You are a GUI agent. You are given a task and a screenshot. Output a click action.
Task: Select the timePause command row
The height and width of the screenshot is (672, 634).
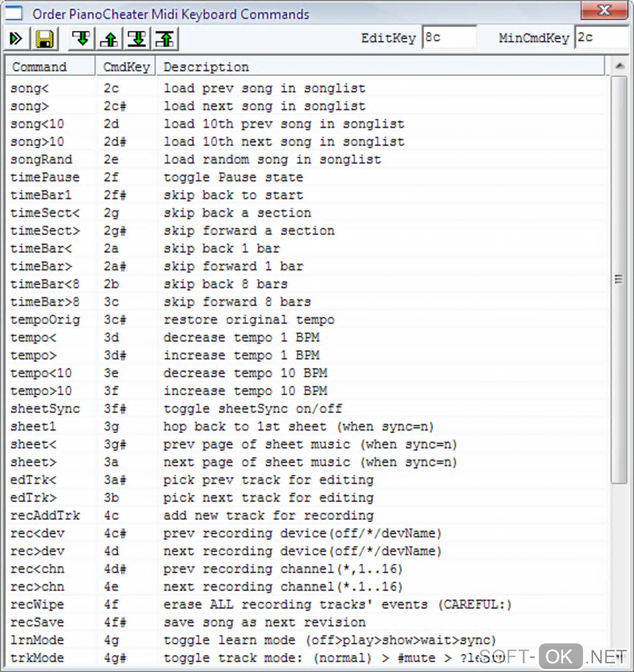point(308,177)
